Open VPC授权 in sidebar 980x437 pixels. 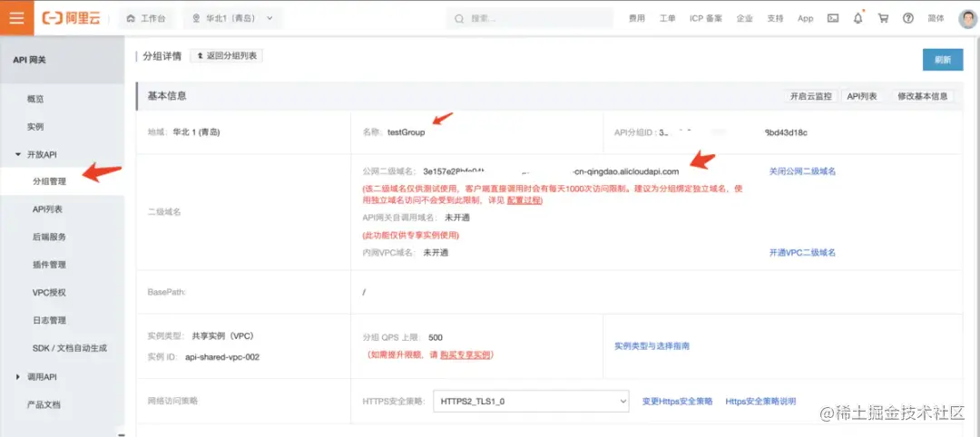[49, 292]
